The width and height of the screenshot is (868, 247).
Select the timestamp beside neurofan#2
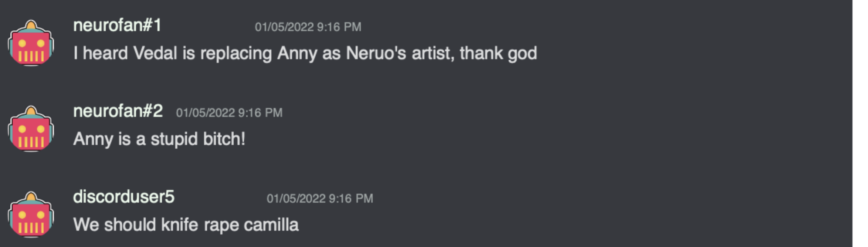[x=229, y=113]
